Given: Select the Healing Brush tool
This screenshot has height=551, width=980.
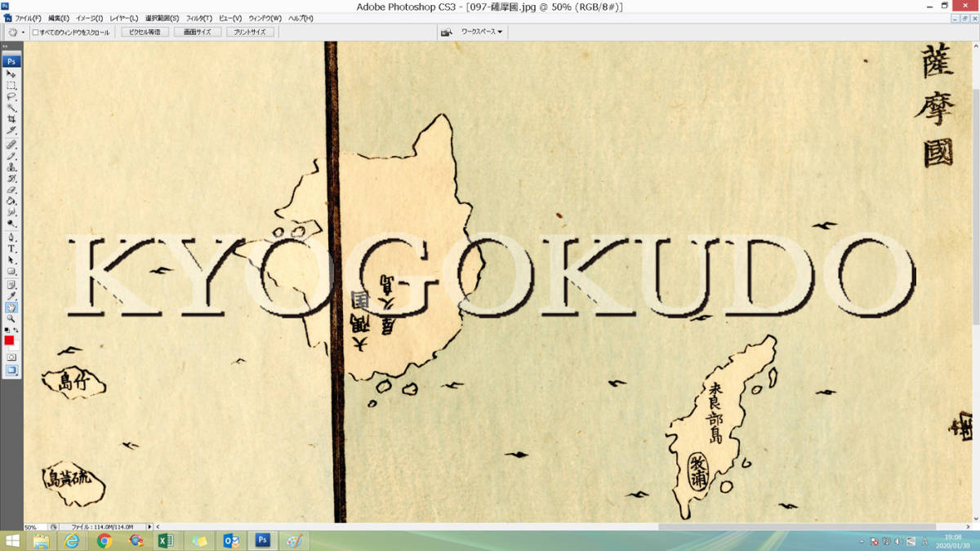Looking at the screenshot, I should pos(11,144).
